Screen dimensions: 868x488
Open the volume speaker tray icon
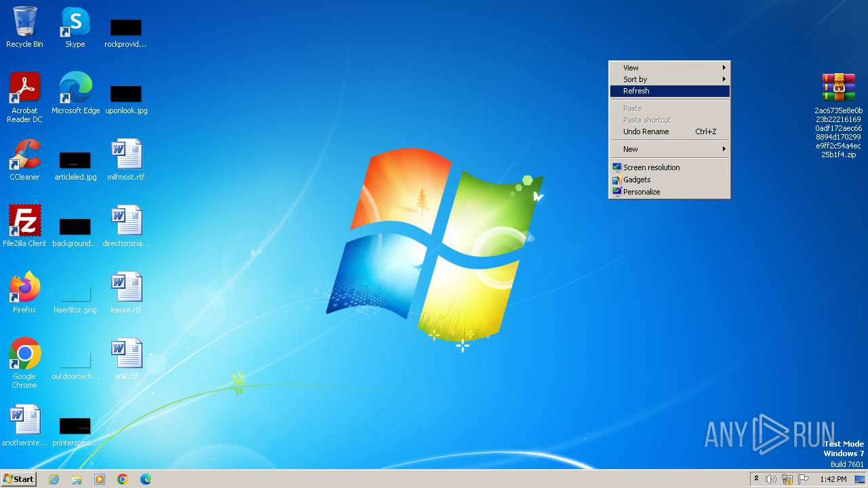coord(771,479)
